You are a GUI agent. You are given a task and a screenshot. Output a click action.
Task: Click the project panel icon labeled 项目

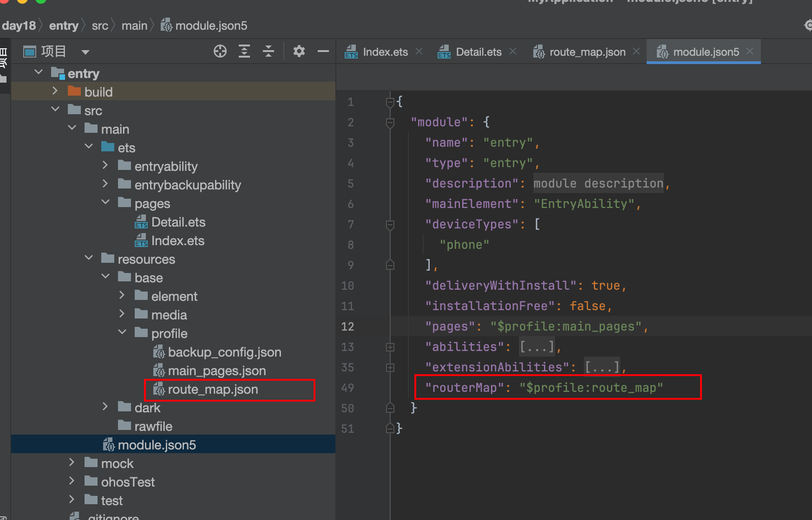click(30, 52)
